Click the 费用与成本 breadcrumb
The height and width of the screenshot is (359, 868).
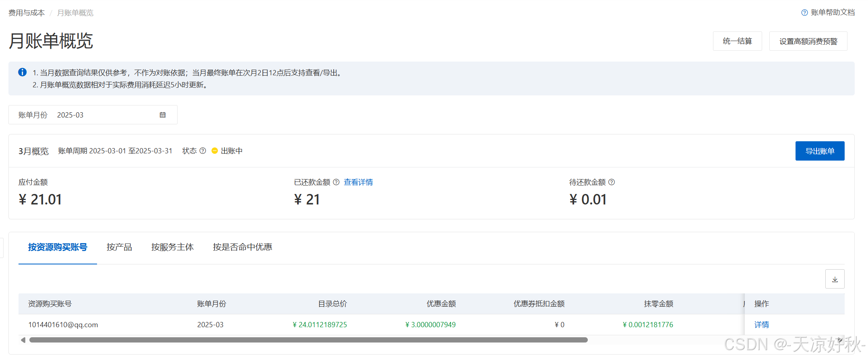coord(27,13)
